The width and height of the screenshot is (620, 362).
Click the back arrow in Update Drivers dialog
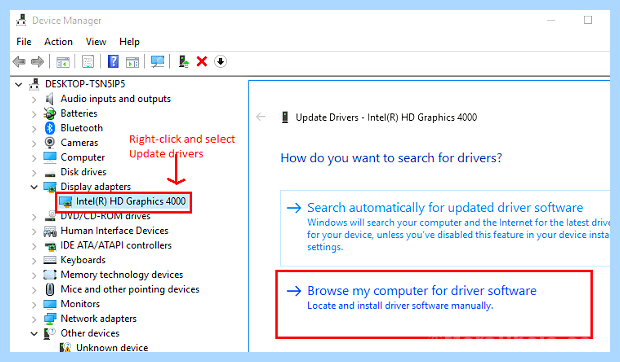[x=261, y=117]
